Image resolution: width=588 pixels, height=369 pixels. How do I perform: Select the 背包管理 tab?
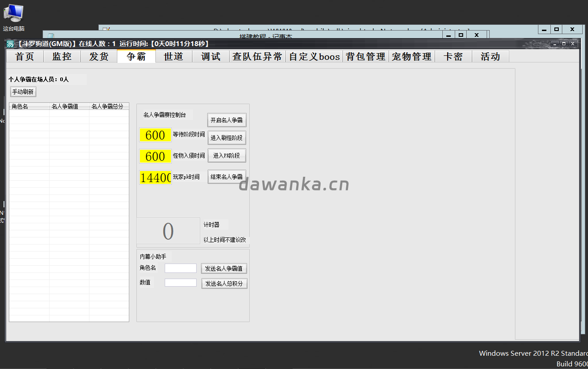point(365,56)
